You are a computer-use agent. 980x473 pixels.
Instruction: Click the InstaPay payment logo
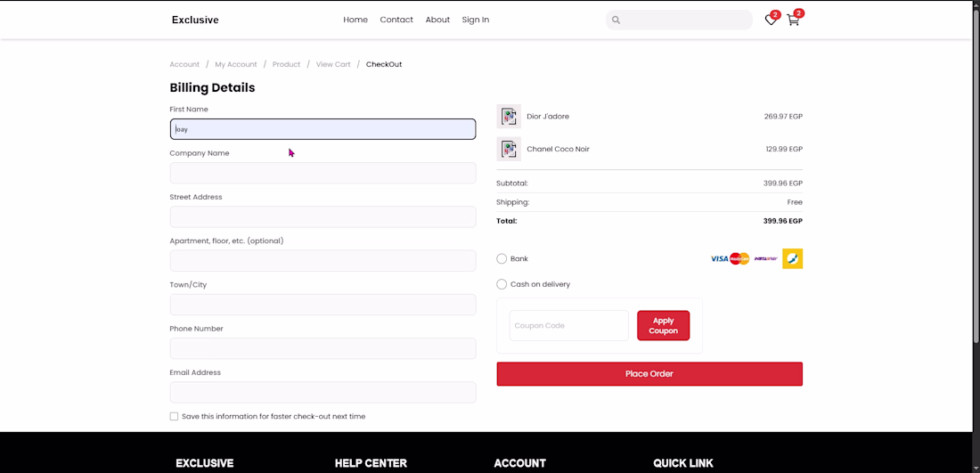765,258
